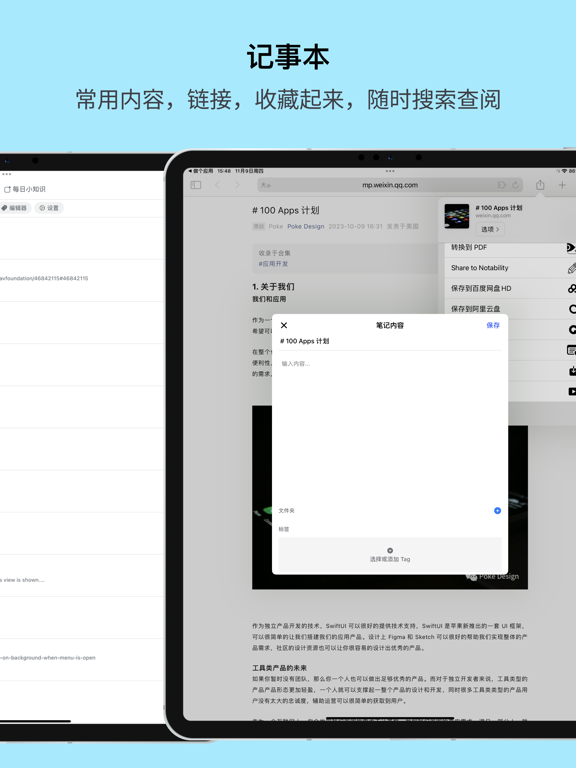Focus the 输入内容 note body field

coord(390,431)
